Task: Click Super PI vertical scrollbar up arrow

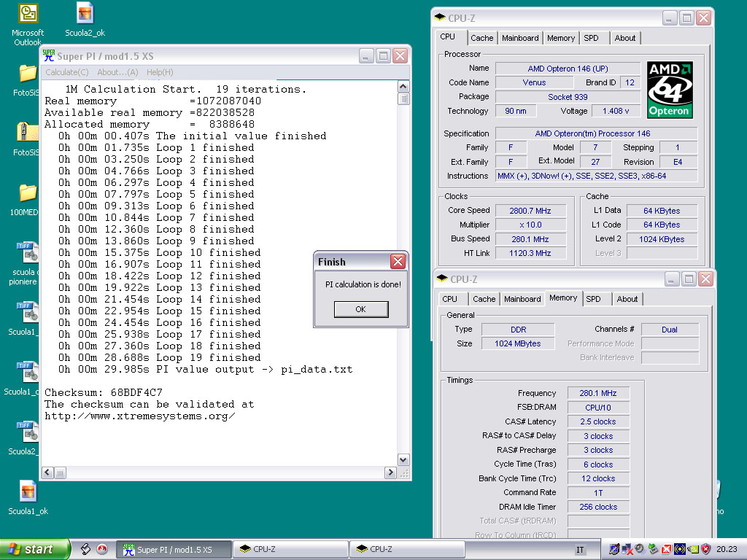Action: (x=403, y=87)
